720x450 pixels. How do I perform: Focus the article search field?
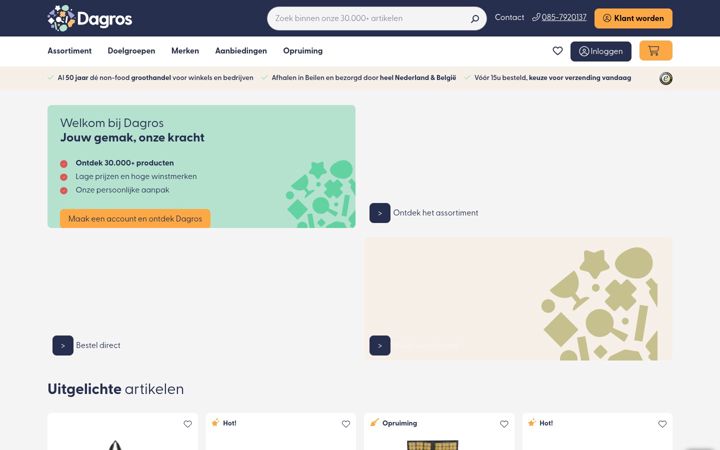[377, 18]
